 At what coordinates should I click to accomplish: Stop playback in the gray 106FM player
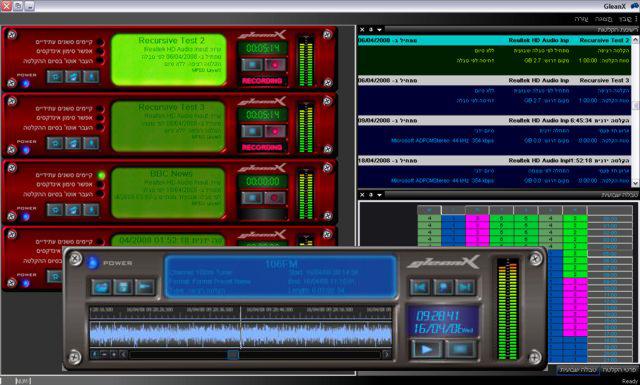(460, 349)
